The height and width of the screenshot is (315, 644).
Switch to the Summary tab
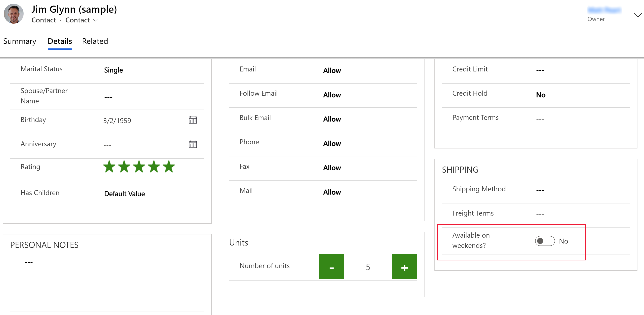pyautogui.click(x=19, y=41)
